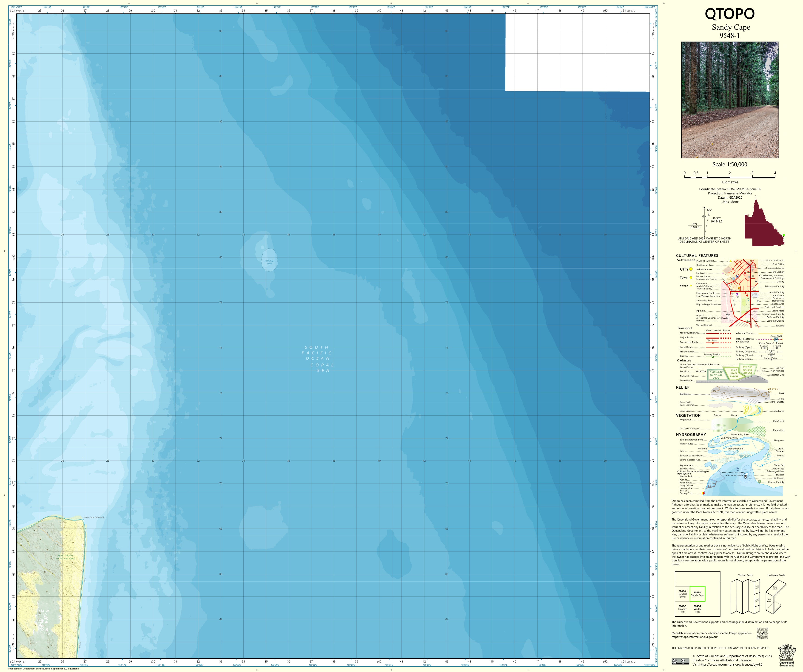Click the kilometres scale bar
Screen dimensions: 803x672
(730, 177)
